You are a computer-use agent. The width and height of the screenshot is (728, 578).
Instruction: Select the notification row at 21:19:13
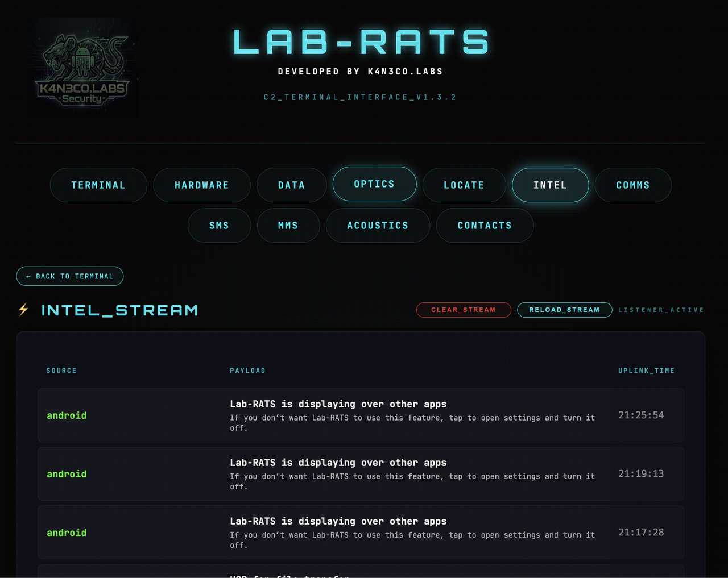tap(361, 474)
